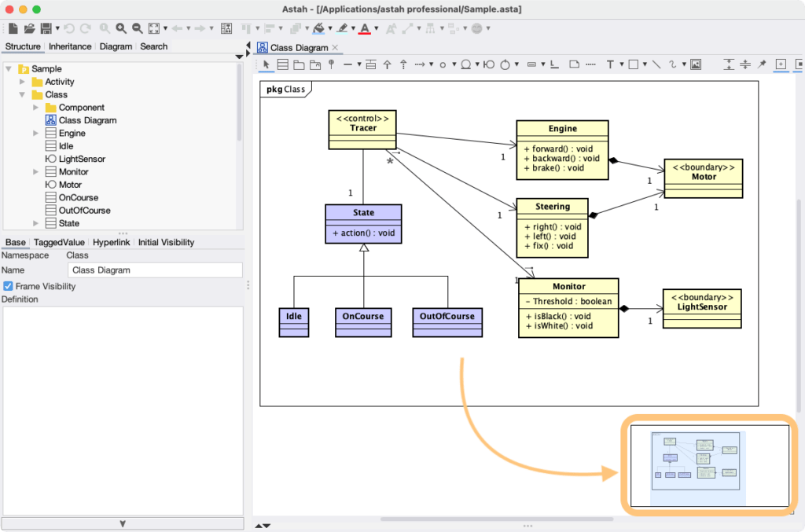
Task: Open the fit-to-window dropdown arrow
Action: pyautogui.click(x=165, y=28)
